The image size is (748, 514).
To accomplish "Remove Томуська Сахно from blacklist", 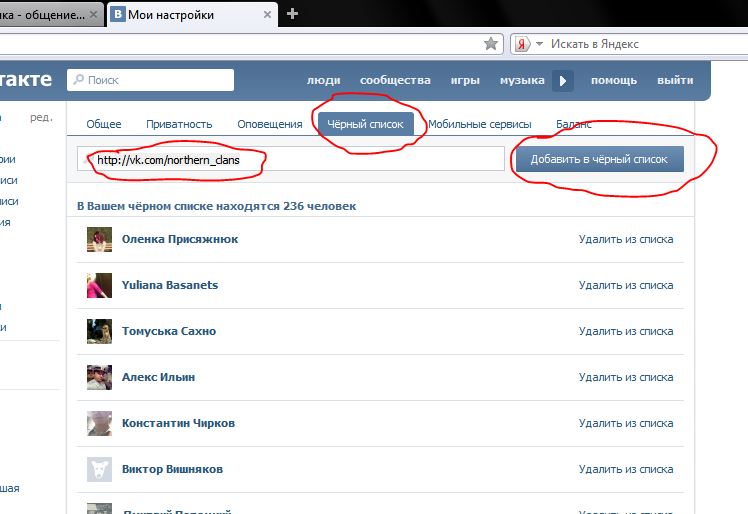I will pos(626,331).
